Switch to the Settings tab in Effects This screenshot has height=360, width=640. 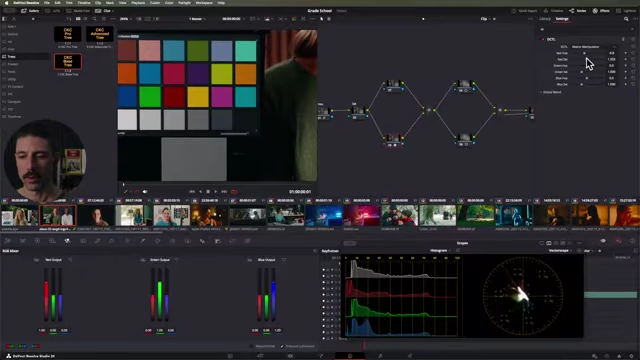[562, 19]
